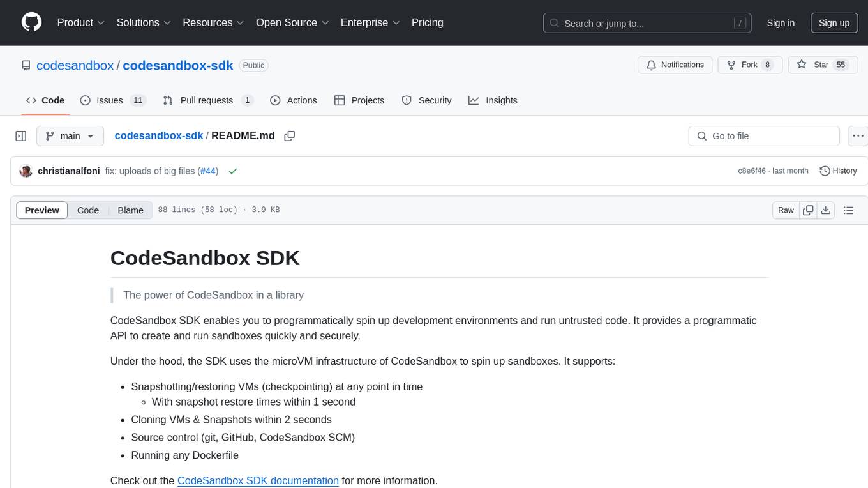Go to Sign in

coord(781,23)
